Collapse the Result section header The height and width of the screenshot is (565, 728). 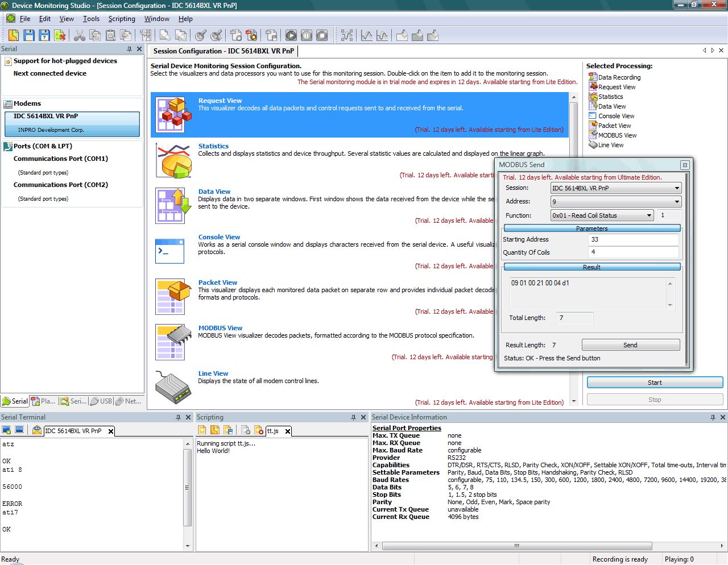tap(592, 267)
